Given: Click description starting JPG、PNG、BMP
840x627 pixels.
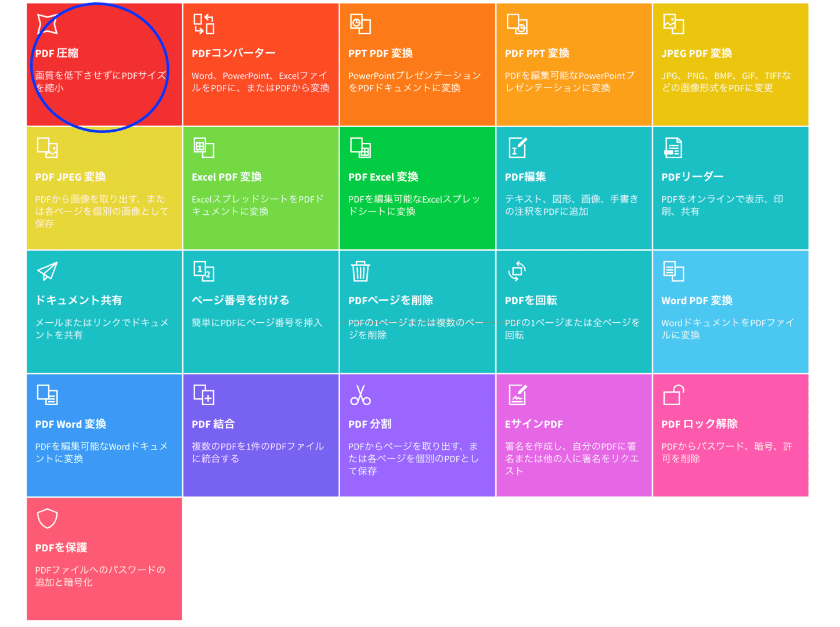Looking at the screenshot, I should pos(726,82).
